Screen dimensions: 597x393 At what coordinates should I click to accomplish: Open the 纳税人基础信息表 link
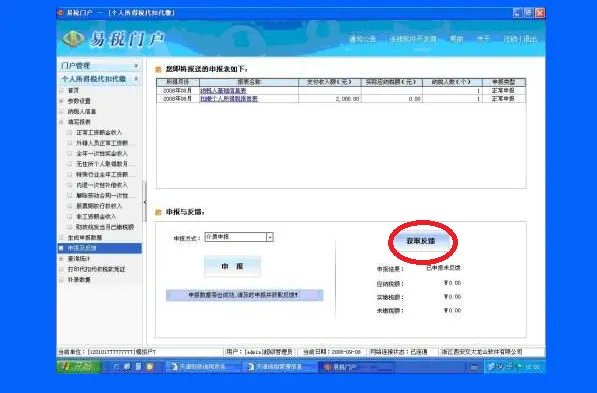(x=223, y=91)
